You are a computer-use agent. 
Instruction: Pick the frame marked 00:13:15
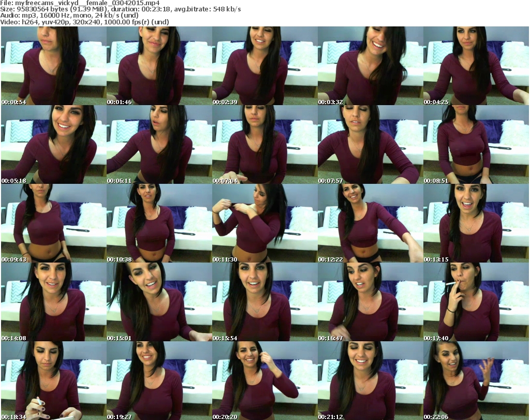pos(476,223)
